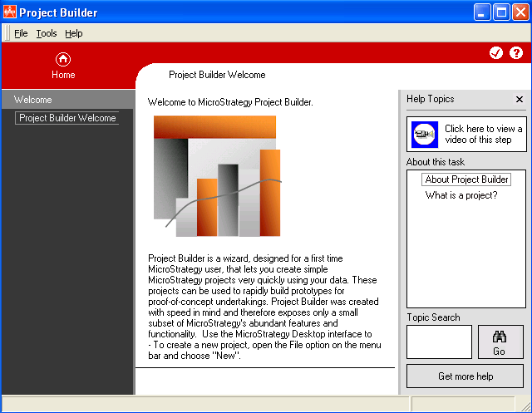The height and width of the screenshot is (413, 532).
Task: Click the 'Topic Search' label
Action: (433, 317)
